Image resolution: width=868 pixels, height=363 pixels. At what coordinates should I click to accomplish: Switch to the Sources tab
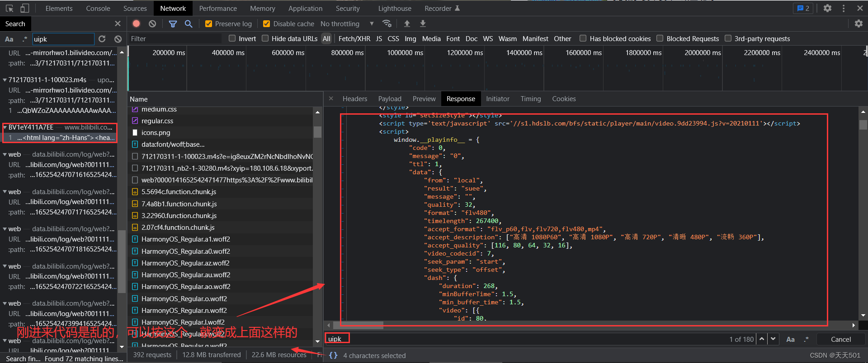[x=135, y=8]
